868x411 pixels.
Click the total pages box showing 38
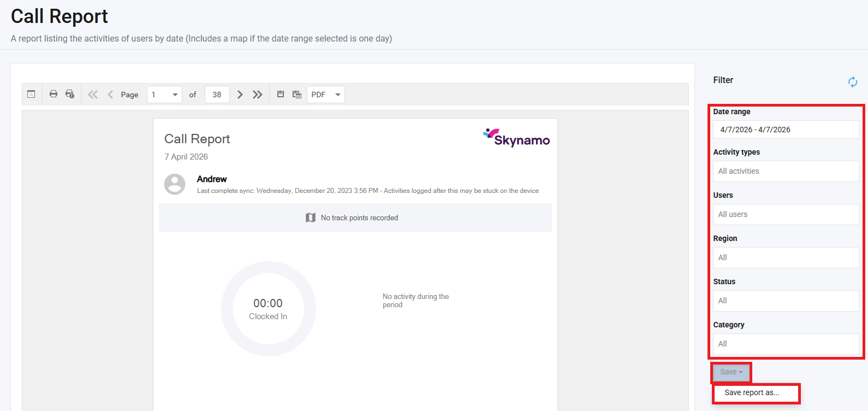(217, 95)
